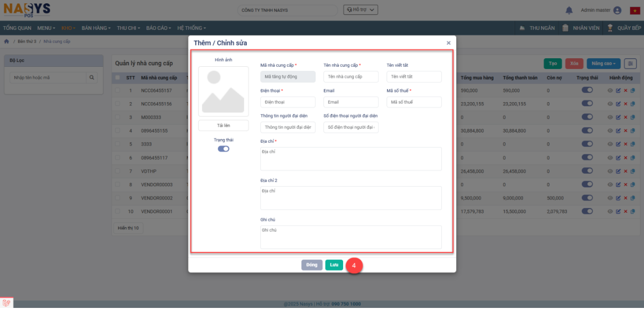This screenshot has width=644, height=309.
Task: Expand the Hỗ trợ support dropdown
Action: point(361,10)
